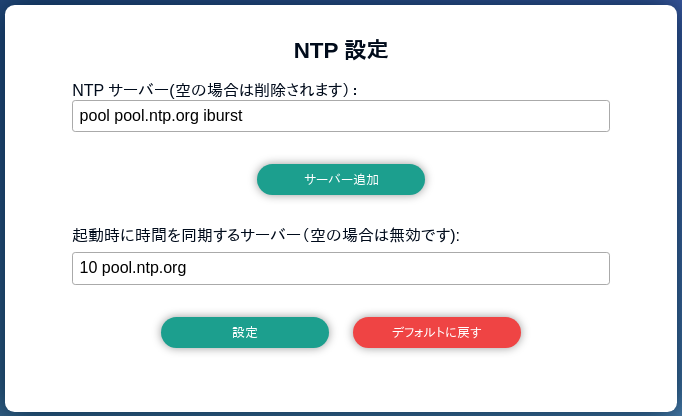Viewport: 682px width, 416px height.
Task: Click empty space after 10 pool.ntp.org
Action: point(400,268)
